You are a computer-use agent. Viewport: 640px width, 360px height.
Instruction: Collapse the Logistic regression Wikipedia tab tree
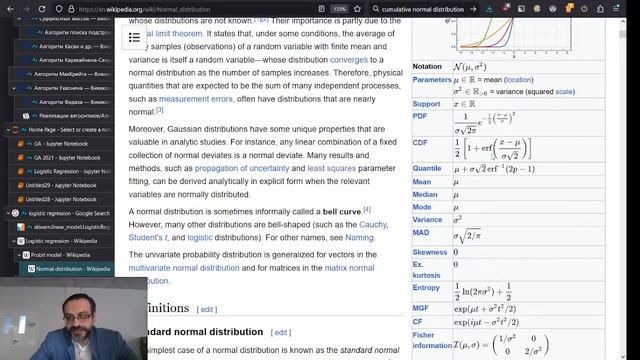14,241
